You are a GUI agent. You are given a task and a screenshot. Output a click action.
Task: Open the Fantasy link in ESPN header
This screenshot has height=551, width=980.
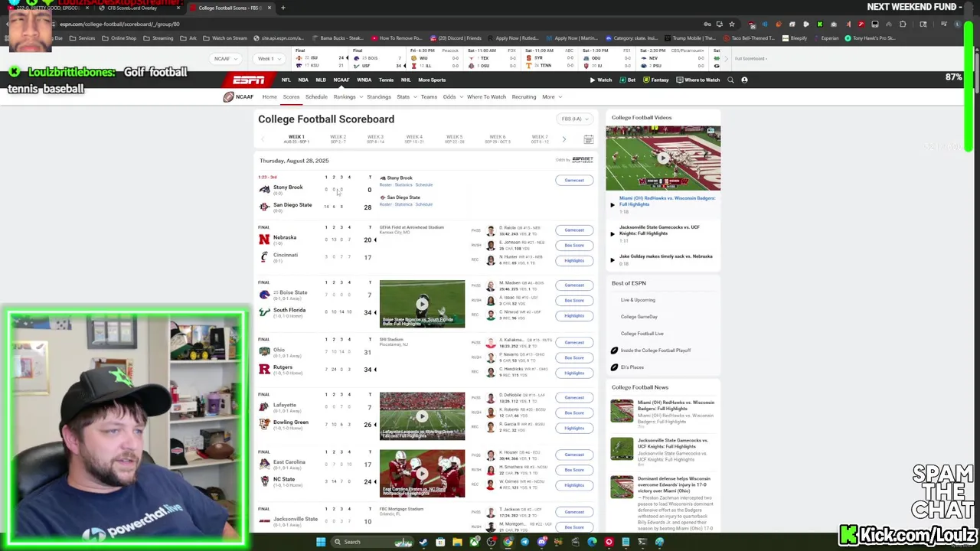(656, 80)
